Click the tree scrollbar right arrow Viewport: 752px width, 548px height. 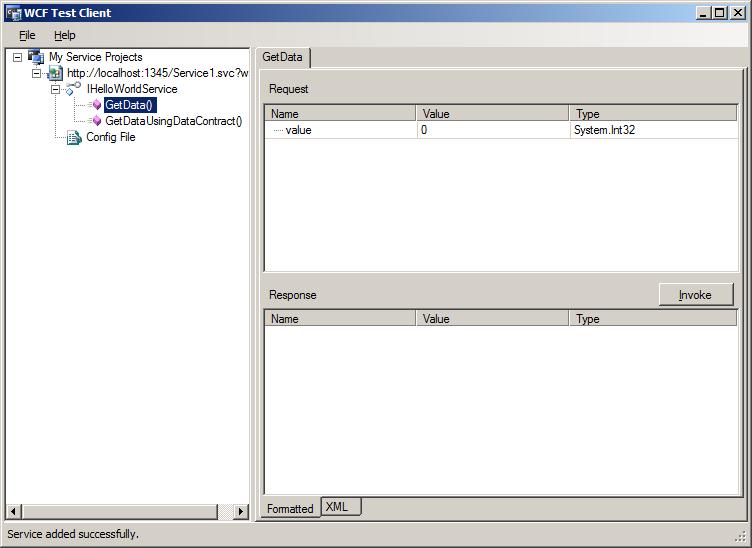tap(240, 512)
